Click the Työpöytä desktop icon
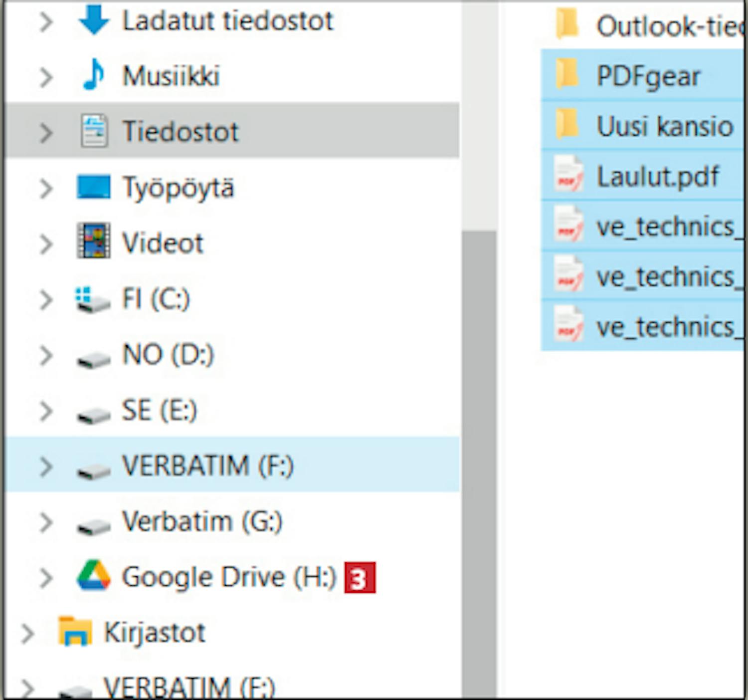Screen dimensions: 748x700 [93, 188]
